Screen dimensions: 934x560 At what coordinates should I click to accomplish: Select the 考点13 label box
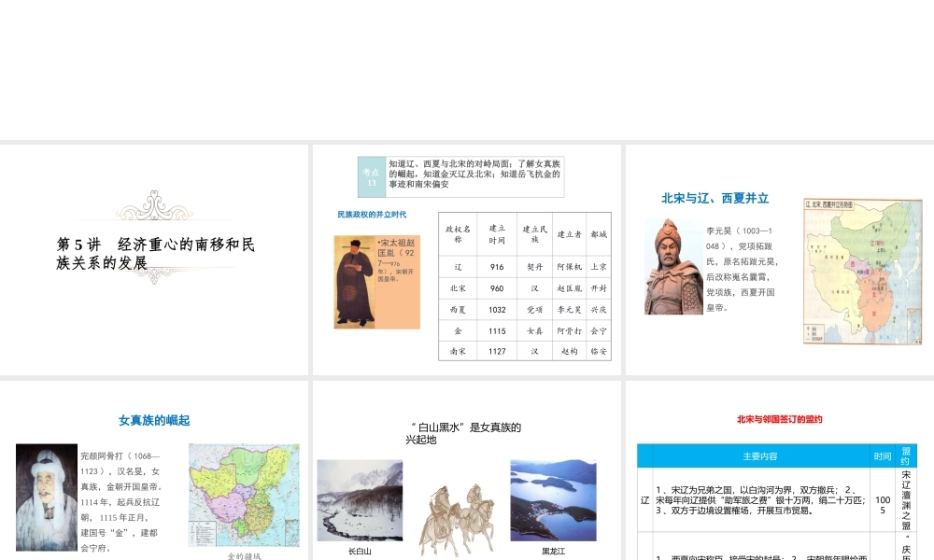pos(372,177)
